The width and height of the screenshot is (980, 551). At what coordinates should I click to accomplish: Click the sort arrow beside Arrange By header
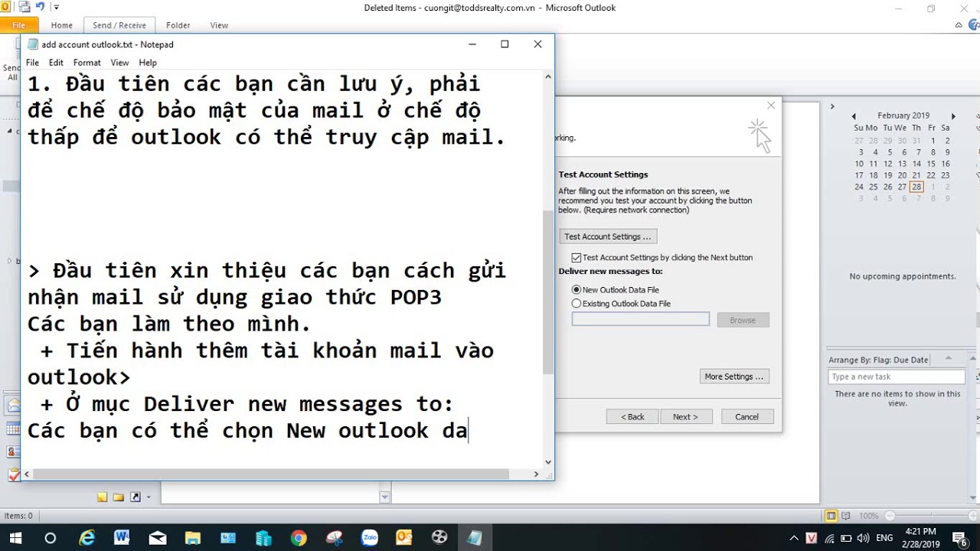click(x=949, y=358)
